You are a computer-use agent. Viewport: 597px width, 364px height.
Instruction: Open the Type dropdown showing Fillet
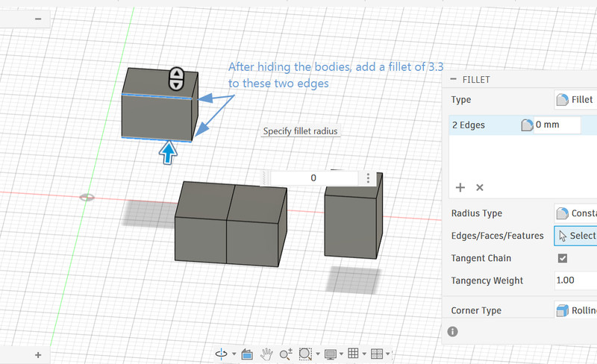tap(575, 100)
